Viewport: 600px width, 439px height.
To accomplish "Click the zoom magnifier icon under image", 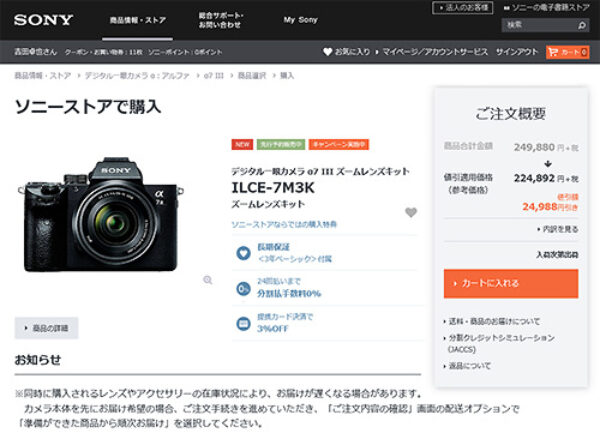I will click(x=208, y=280).
